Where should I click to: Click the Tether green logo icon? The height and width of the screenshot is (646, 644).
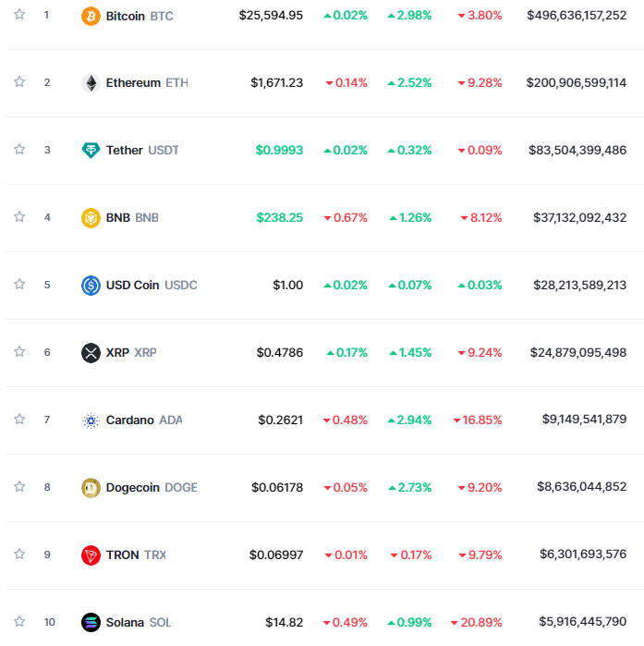pyautogui.click(x=91, y=150)
